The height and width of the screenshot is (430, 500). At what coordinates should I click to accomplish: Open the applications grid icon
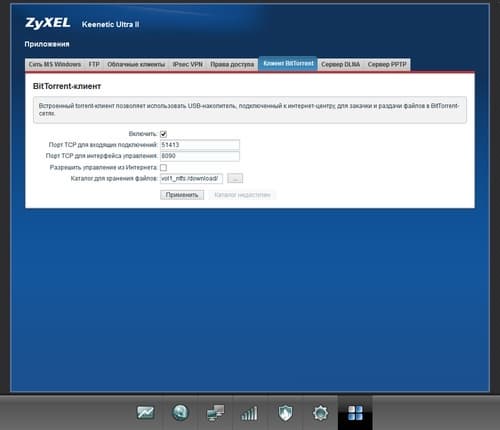click(x=355, y=413)
